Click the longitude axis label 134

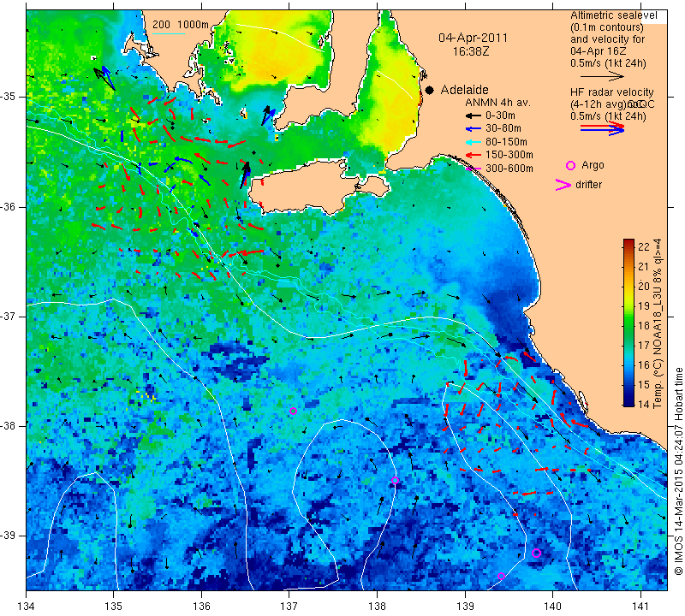(27, 607)
